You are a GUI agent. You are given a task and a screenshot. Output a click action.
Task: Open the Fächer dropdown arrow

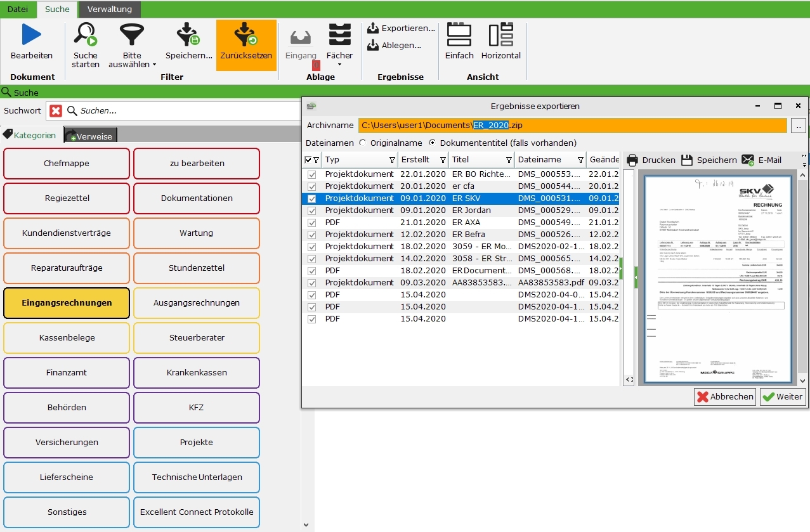[339, 65]
